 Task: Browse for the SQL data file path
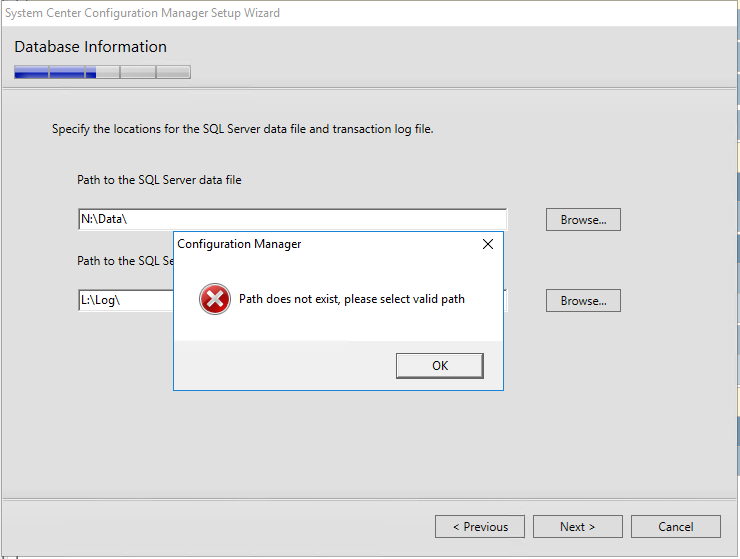[583, 220]
